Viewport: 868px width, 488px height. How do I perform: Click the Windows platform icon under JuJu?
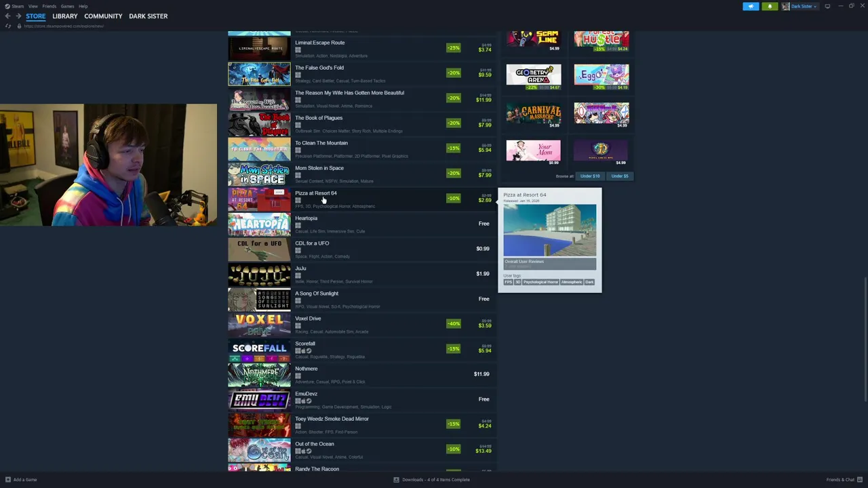[x=298, y=275]
